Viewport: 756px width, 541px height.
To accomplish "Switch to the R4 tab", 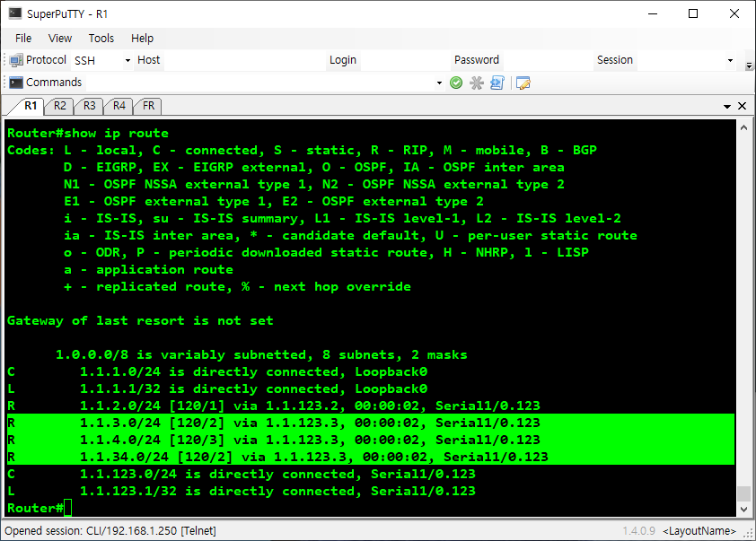I will (x=119, y=106).
